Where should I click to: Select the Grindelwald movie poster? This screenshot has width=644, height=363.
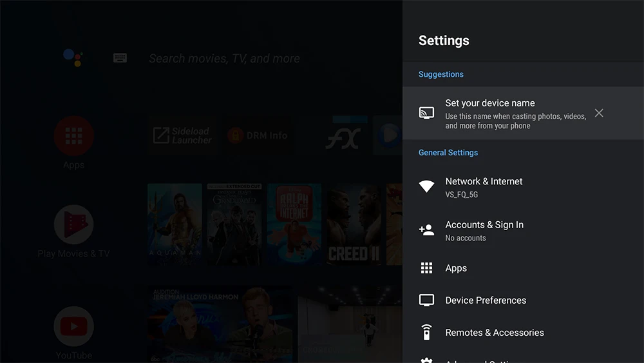tap(234, 224)
